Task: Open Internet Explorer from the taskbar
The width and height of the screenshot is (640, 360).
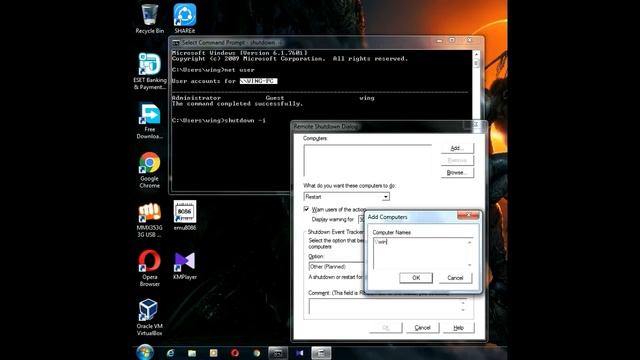Action: 171,353
